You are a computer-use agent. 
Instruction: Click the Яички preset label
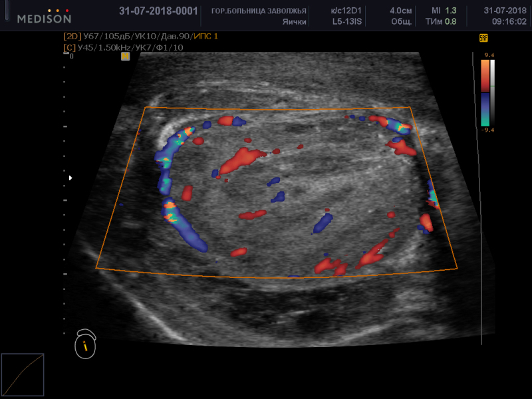point(294,22)
